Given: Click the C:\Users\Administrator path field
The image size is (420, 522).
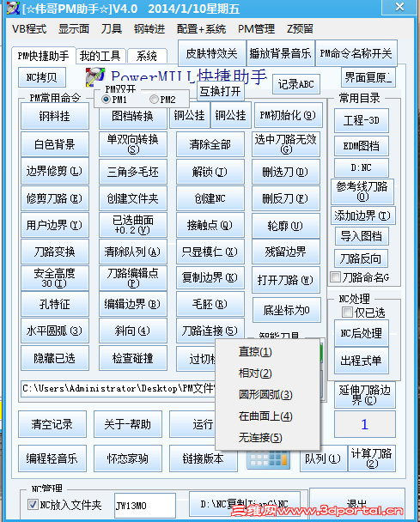Looking at the screenshot, I should tap(119, 389).
